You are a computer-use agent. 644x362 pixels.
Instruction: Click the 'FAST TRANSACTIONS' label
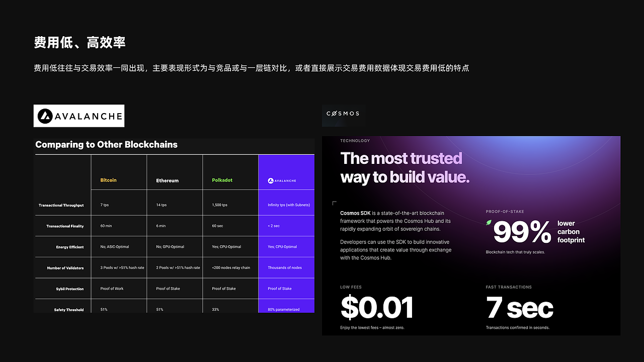click(x=508, y=287)
